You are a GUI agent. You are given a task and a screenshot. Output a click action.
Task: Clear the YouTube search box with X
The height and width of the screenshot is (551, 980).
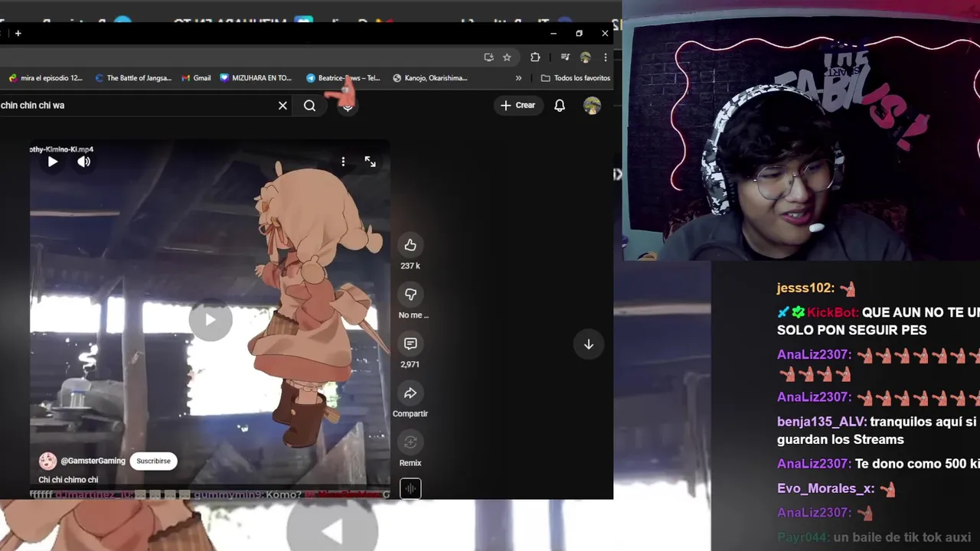coord(283,106)
